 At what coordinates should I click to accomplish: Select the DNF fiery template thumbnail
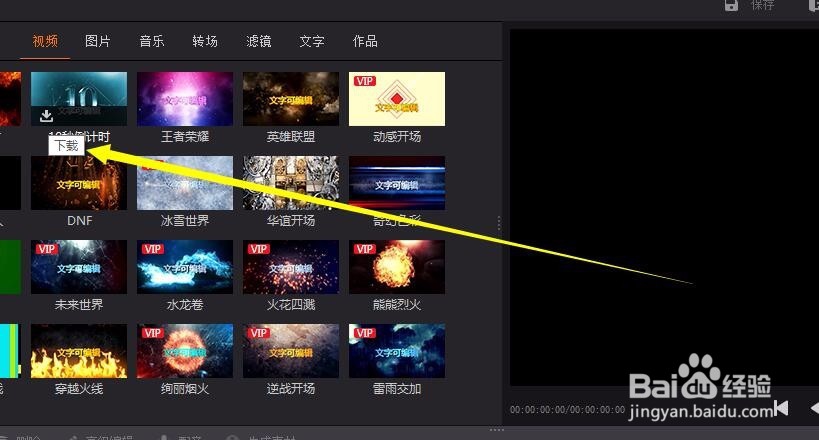pos(79,183)
